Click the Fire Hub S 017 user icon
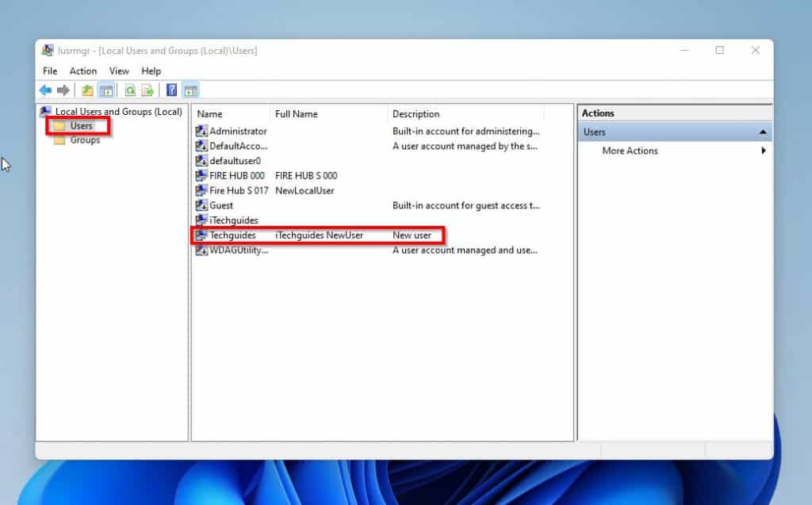The height and width of the screenshot is (505, 812). click(x=201, y=190)
